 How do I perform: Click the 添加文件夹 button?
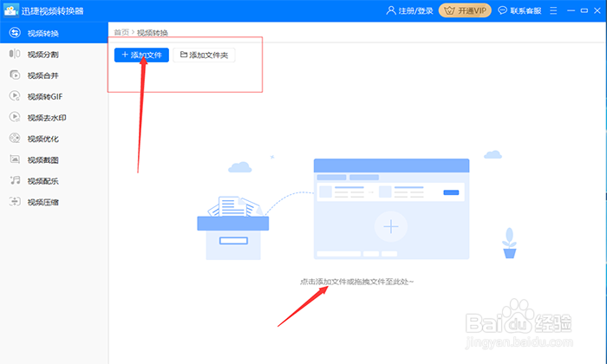click(204, 55)
